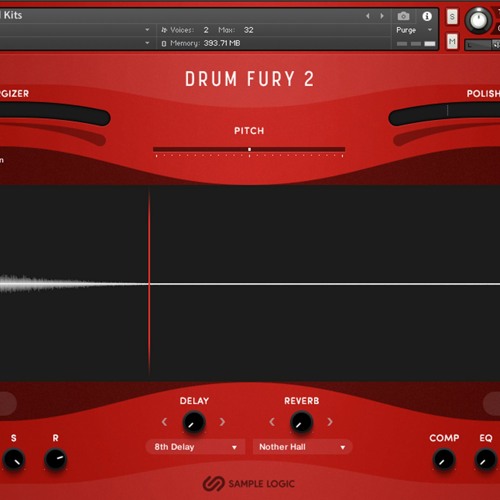Click the Max voices value 32

[248, 30]
